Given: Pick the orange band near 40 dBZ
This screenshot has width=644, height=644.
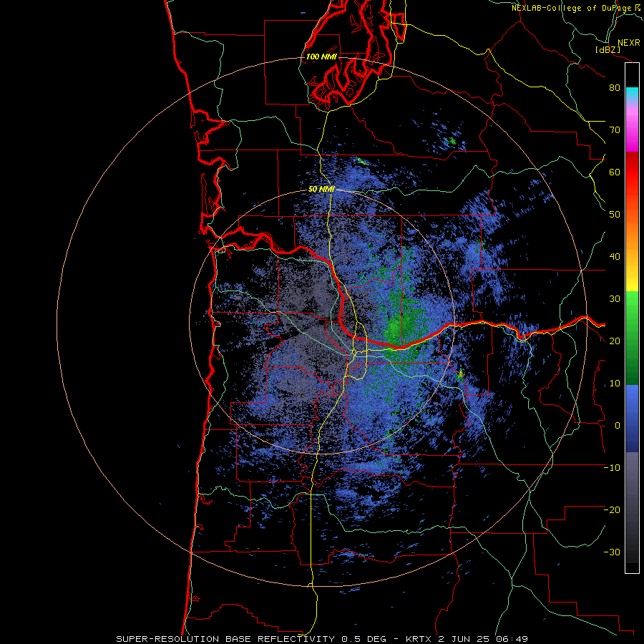Looking at the screenshot, I should coord(632,250).
